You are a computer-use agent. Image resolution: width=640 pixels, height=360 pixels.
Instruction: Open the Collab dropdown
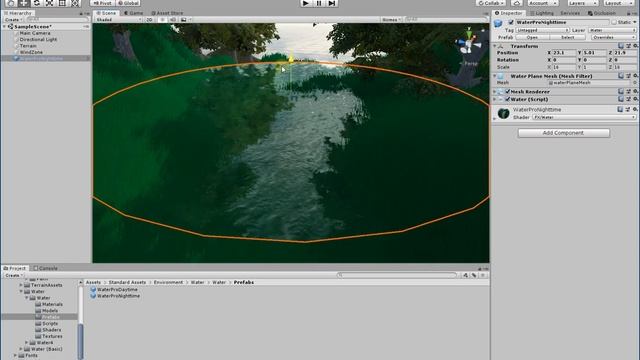491,3
